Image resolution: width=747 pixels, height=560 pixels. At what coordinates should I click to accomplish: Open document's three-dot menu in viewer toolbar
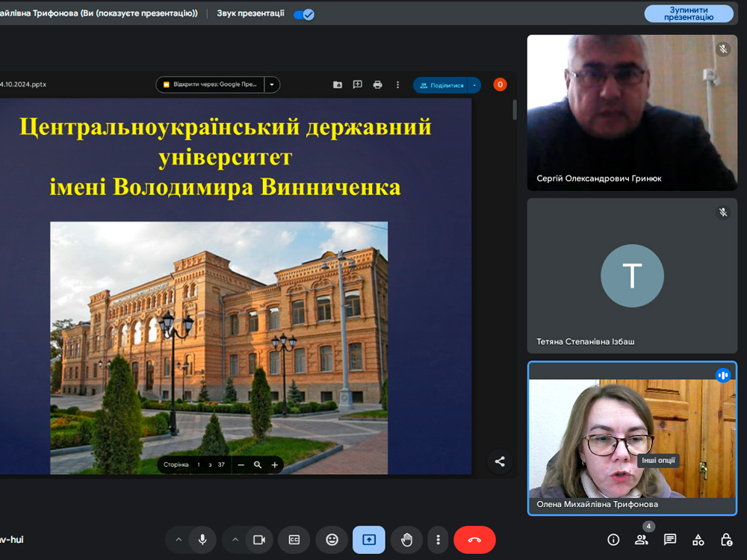click(x=398, y=85)
